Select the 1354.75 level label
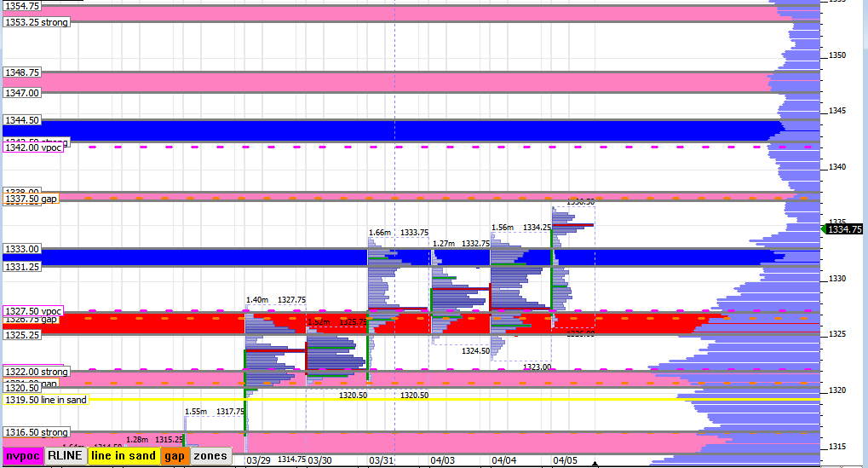 22,5
